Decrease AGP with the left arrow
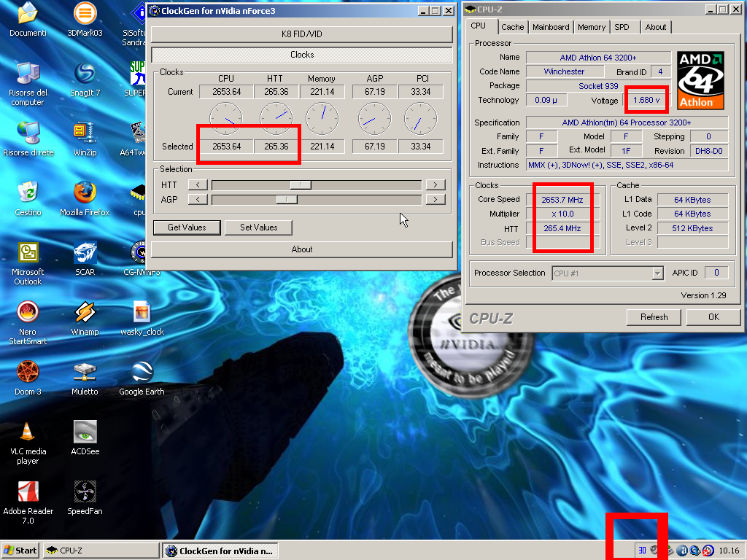Screen dimensions: 747x560 [198, 200]
